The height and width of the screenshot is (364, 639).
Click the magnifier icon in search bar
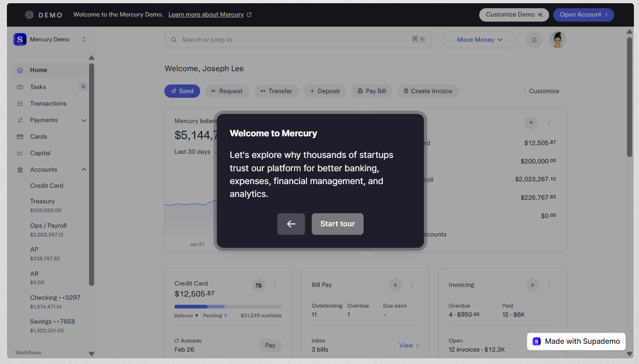pyautogui.click(x=174, y=40)
